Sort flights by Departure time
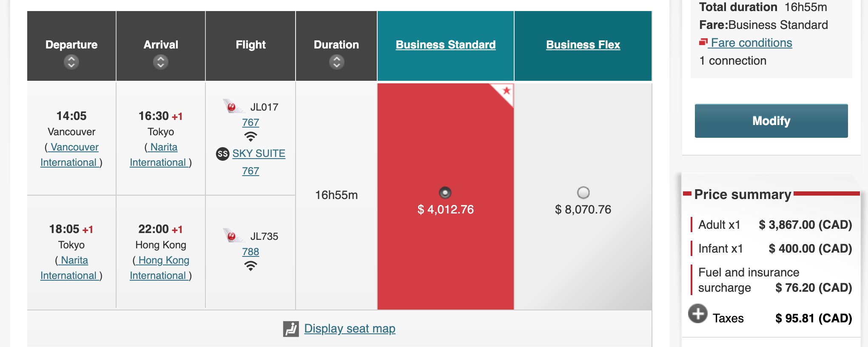The height and width of the screenshot is (347, 868). 71,62
